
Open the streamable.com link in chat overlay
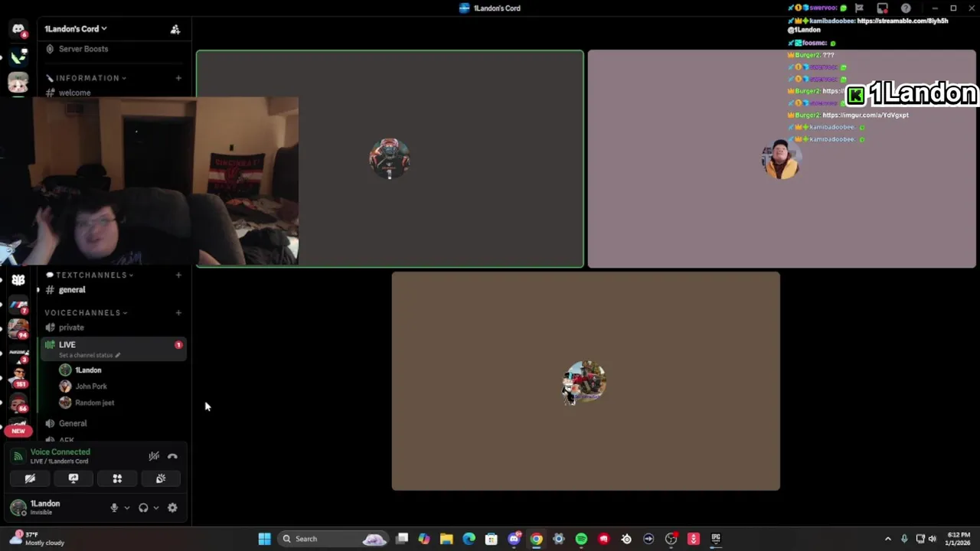click(x=903, y=21)
